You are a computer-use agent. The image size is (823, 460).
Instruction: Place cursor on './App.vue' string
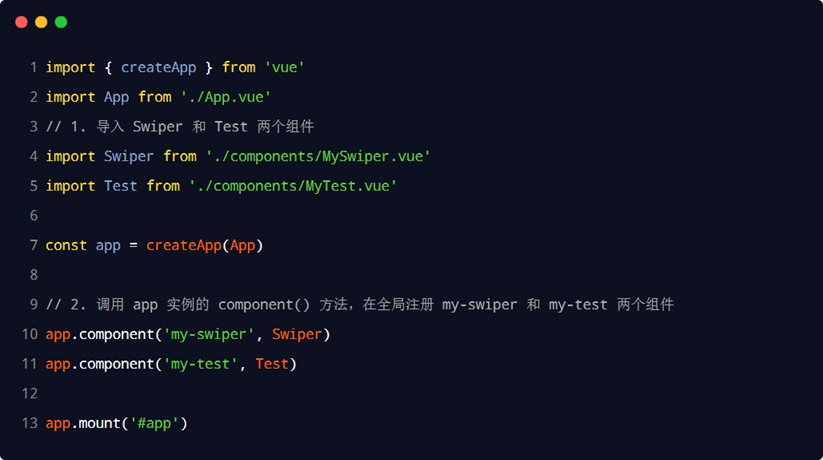[226, 97]
